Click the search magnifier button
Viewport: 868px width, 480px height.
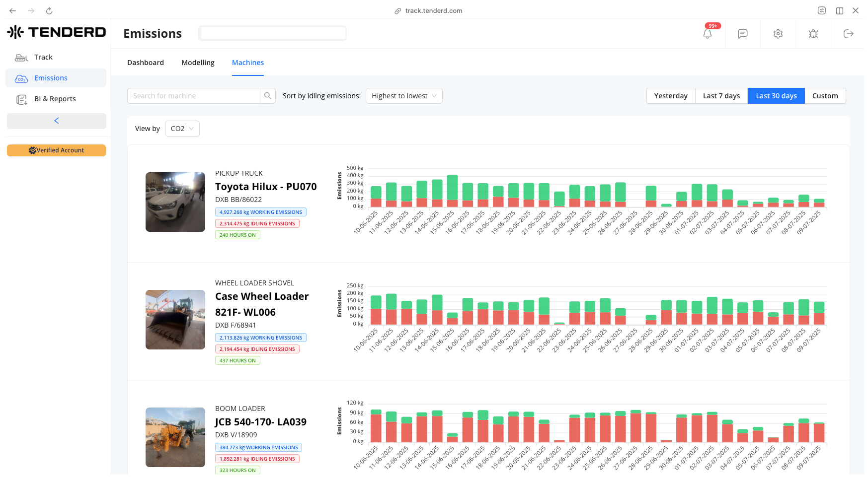[x=268, y=96]
